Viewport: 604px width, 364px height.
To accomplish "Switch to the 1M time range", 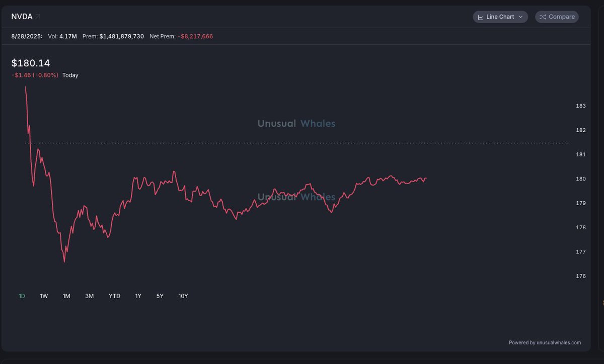I will tap(66, 296).
